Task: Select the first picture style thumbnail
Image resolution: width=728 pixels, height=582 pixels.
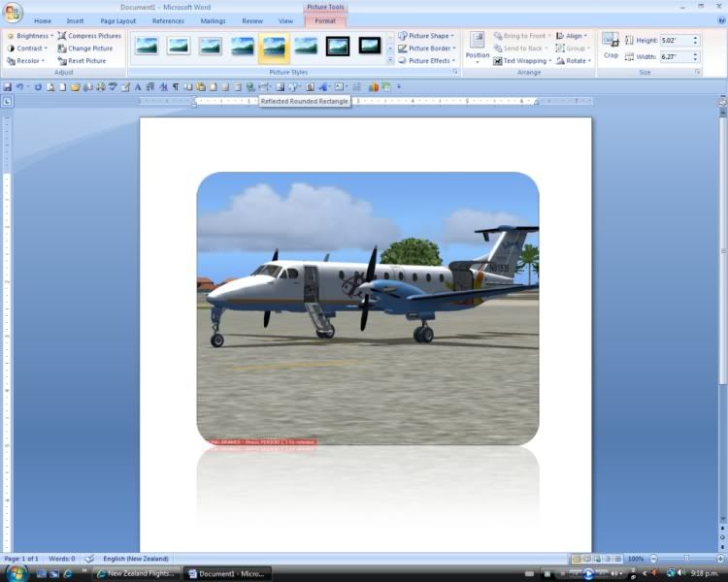Action: point(147,46)
